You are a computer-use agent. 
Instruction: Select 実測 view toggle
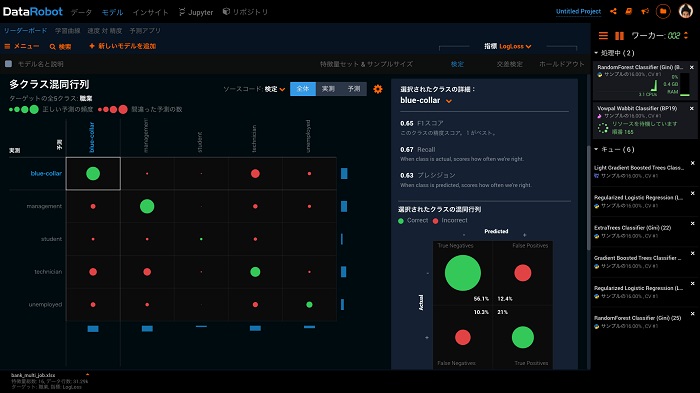(x=328, y=89)
